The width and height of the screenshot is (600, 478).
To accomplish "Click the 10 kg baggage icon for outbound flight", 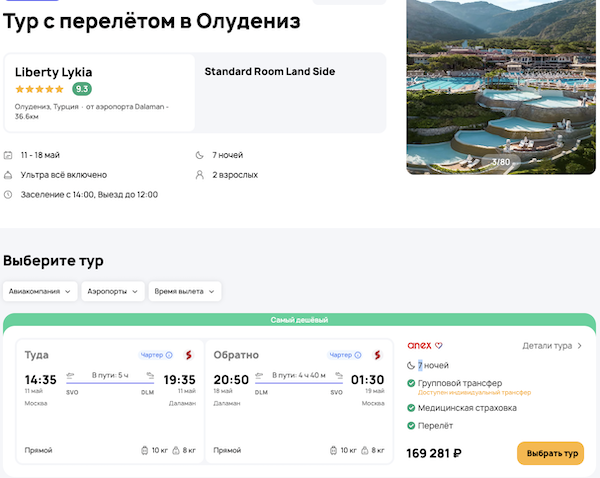I will tap(146, 451).
